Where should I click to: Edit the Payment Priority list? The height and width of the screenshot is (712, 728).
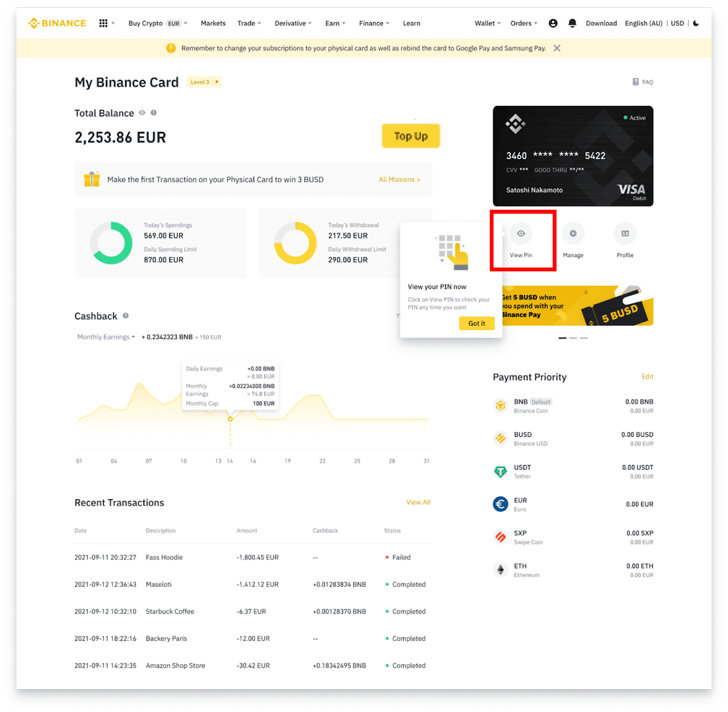point(647,377)
